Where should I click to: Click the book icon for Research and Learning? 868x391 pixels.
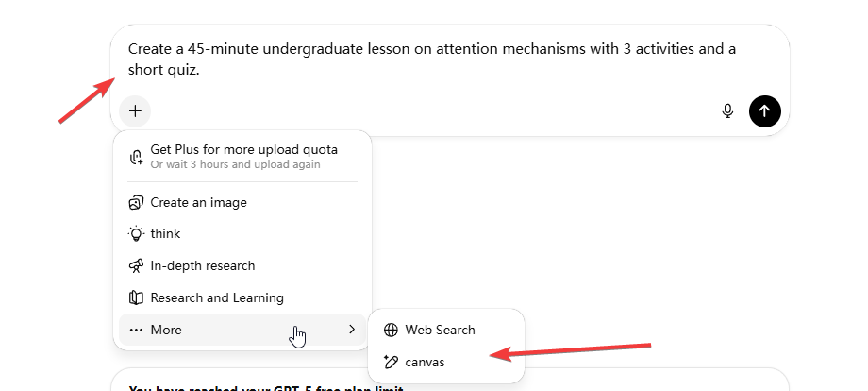coord(136,297)
